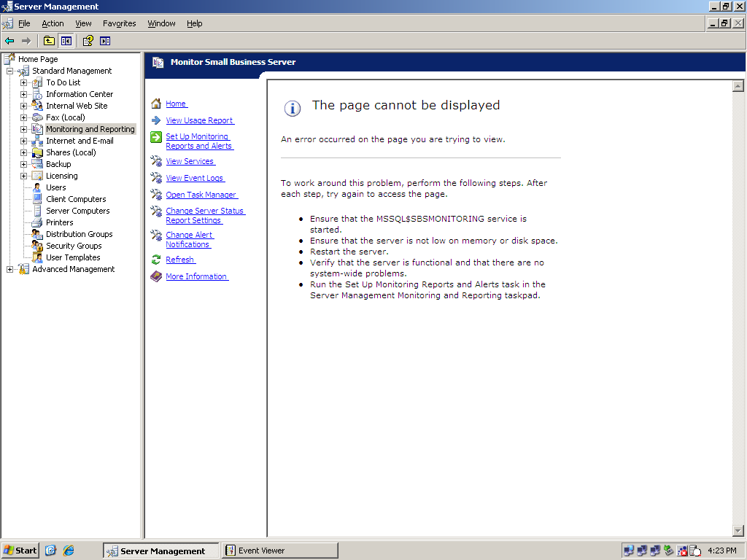Click the Show/Hide Action Pane toolbar icon
747x560 pixels.
[x=105, y=41]
